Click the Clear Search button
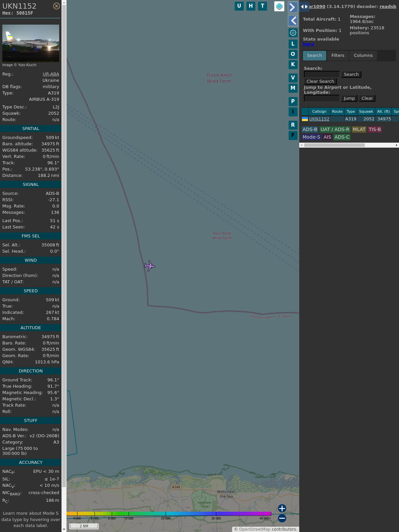This screenshot has height=532, width=399. point(320,81)
